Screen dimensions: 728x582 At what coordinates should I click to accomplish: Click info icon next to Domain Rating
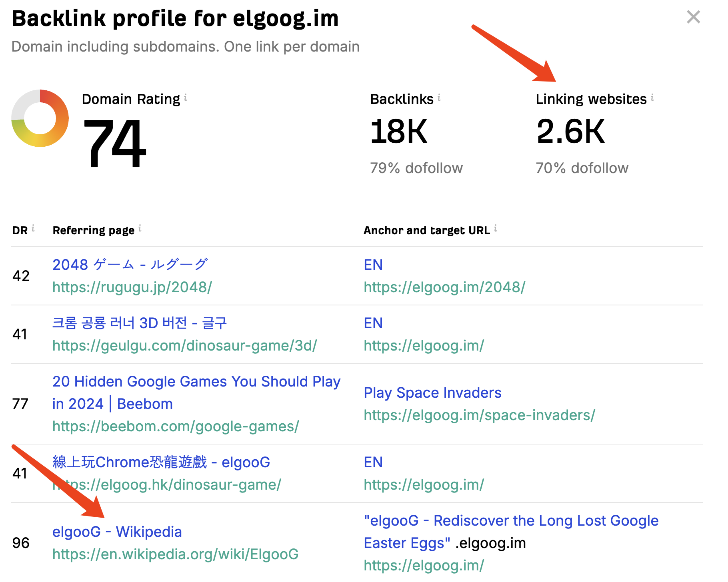(185, 98)
